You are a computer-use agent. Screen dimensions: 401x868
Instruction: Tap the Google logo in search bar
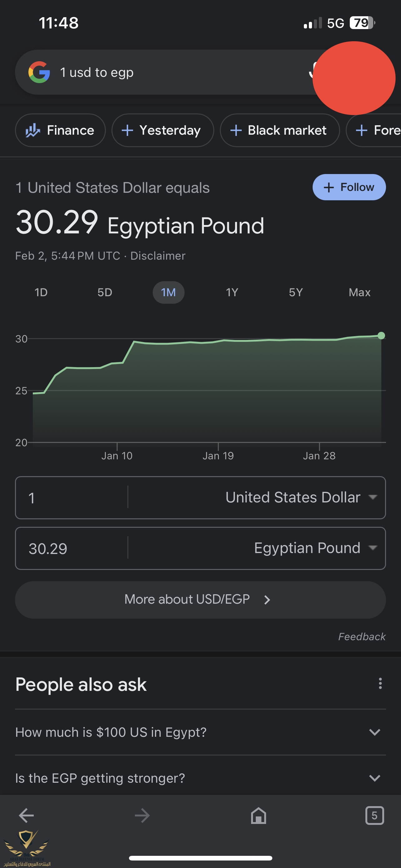(x=39, y=72)
